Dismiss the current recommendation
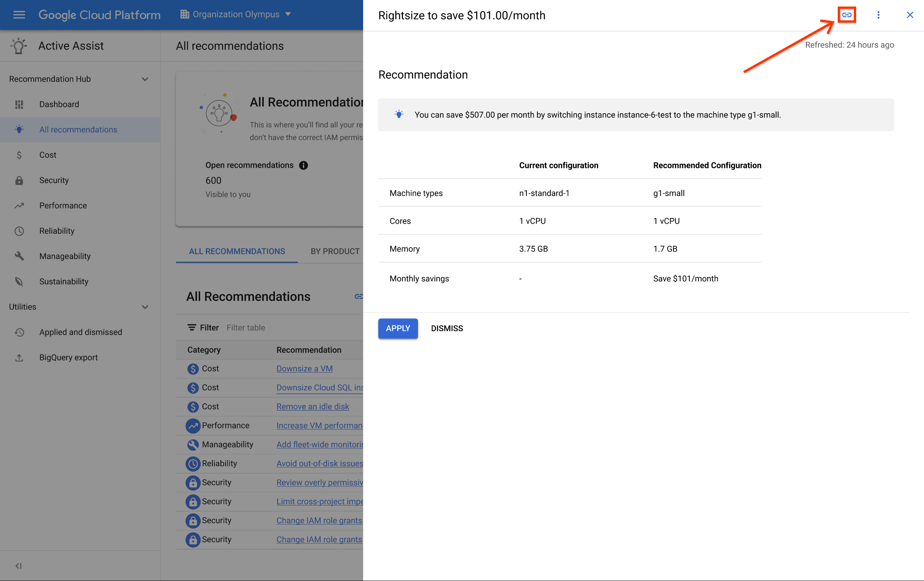 pyautogui.click(x=447, y=328)
